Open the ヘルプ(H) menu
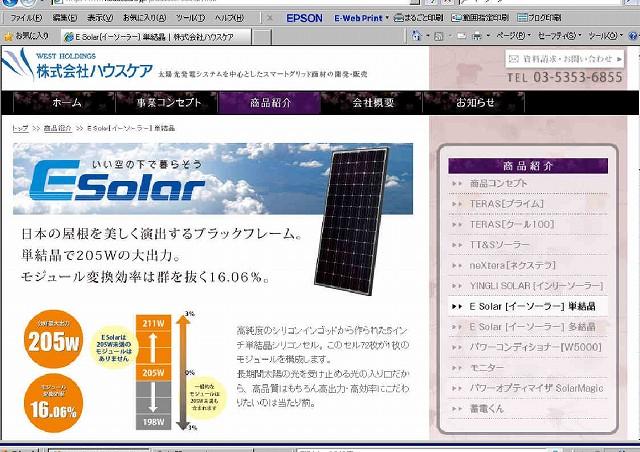This screenshot has width=640, height=452. (229, 18)
